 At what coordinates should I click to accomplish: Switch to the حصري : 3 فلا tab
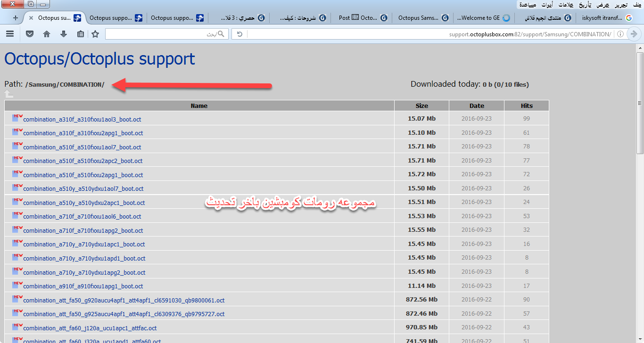[239, 18]
